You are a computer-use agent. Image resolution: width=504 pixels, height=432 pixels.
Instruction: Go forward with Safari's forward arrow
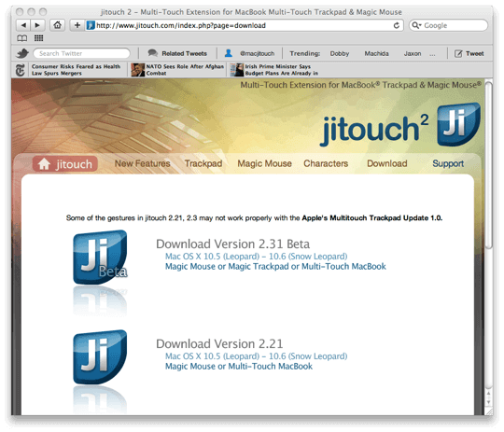point(37,25)
